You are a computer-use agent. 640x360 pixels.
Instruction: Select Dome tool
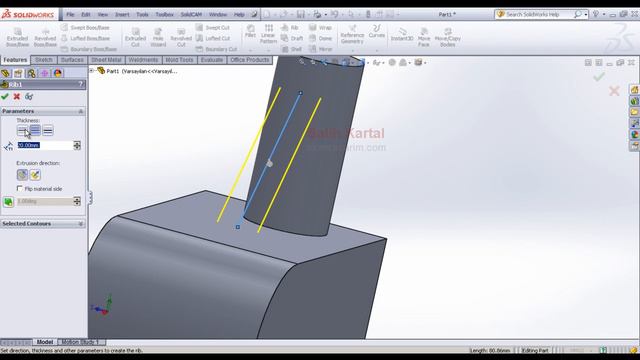[x=320, y=38]
